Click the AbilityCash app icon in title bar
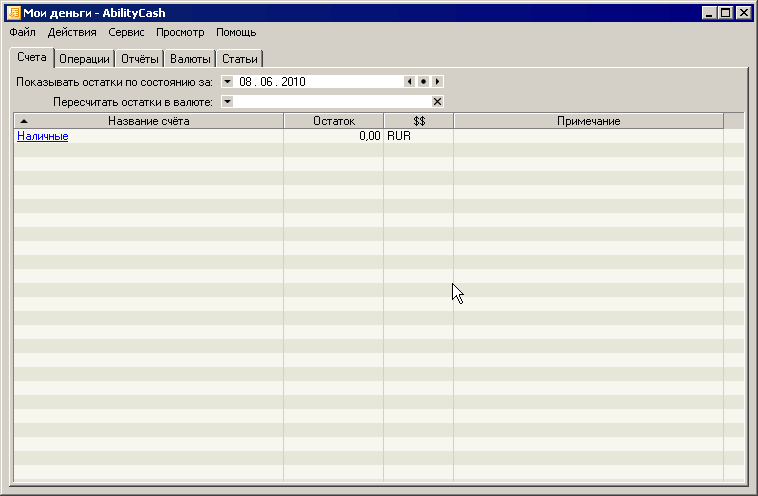The height and width of the screenshot is (496, 758). [x=13, y=13]
